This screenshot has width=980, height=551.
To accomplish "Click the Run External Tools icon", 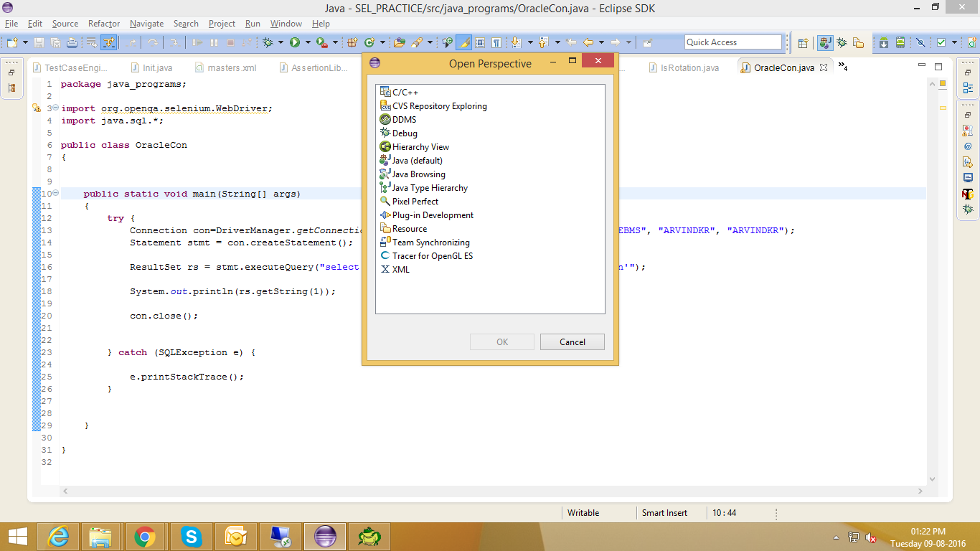I will click(321, 42).
